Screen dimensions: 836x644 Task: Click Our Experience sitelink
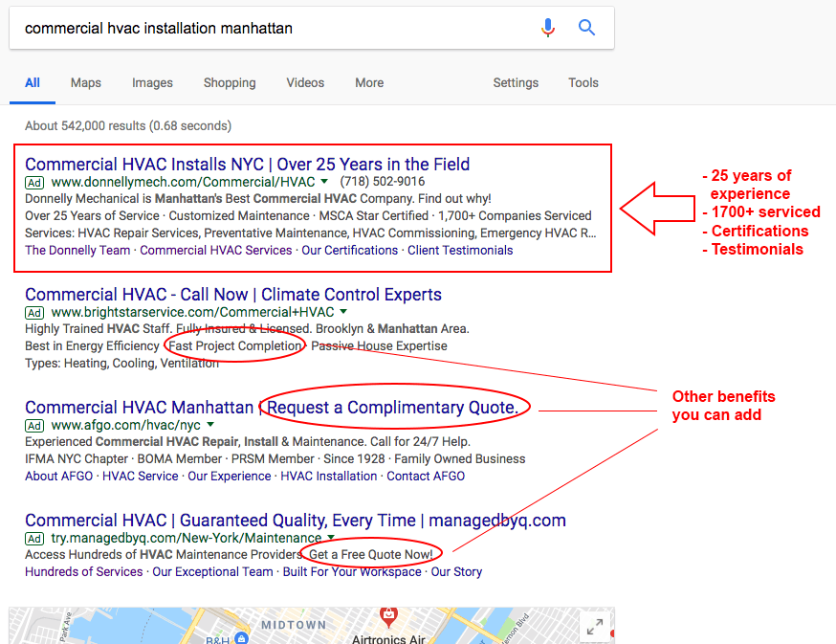click(230, 476)
